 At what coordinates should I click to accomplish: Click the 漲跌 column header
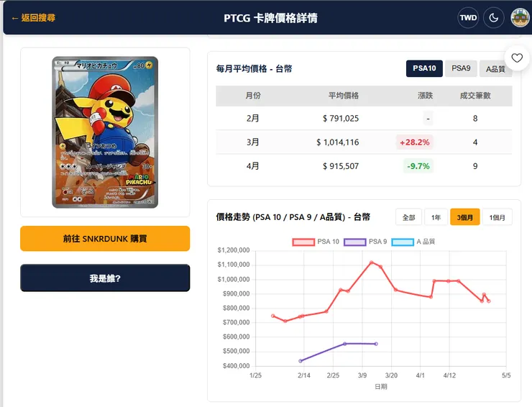[x=425, y=96]
